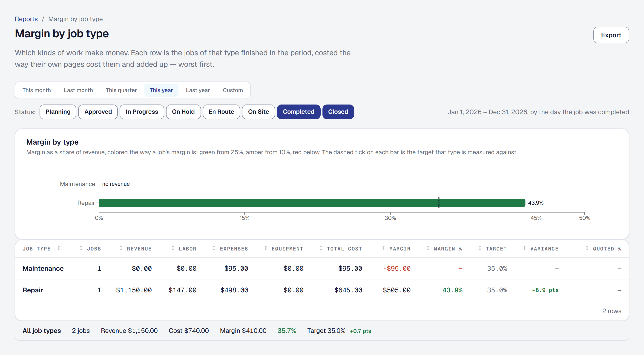
Task: Enable the On Hold status filter
Action: pyautogui.click(x=183, y=112)
